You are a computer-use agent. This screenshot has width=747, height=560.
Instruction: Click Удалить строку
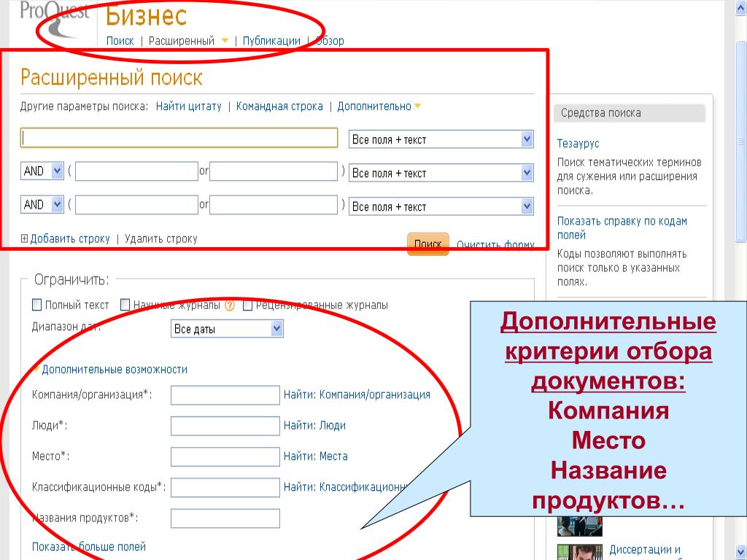tap(161, 238)
